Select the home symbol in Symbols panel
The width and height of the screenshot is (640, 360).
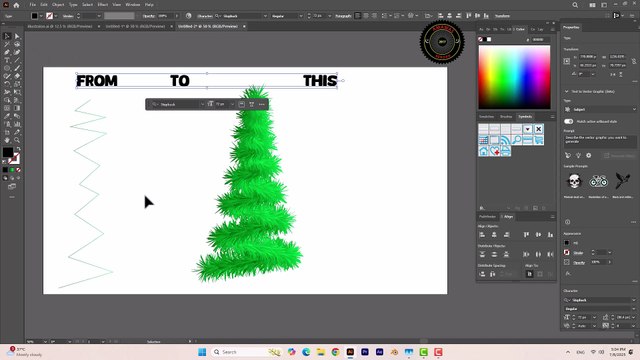pos(483,151)
